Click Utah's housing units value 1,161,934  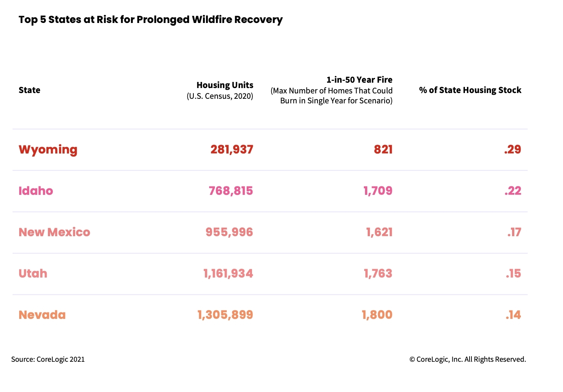[x=228, y=273]
